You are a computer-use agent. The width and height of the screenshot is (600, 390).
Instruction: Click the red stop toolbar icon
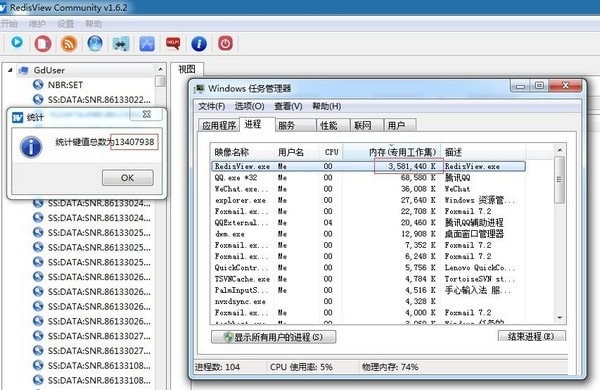43,43
